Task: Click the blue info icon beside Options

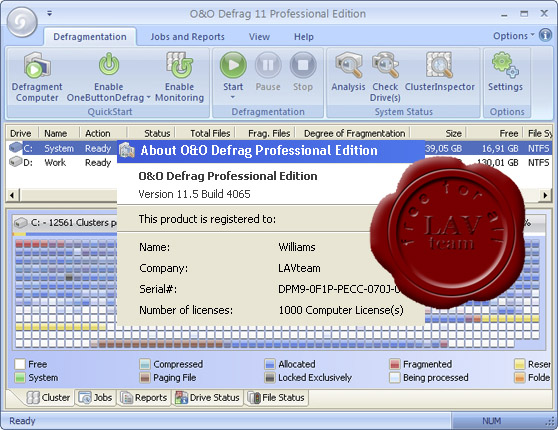Action: coord(545,35)
